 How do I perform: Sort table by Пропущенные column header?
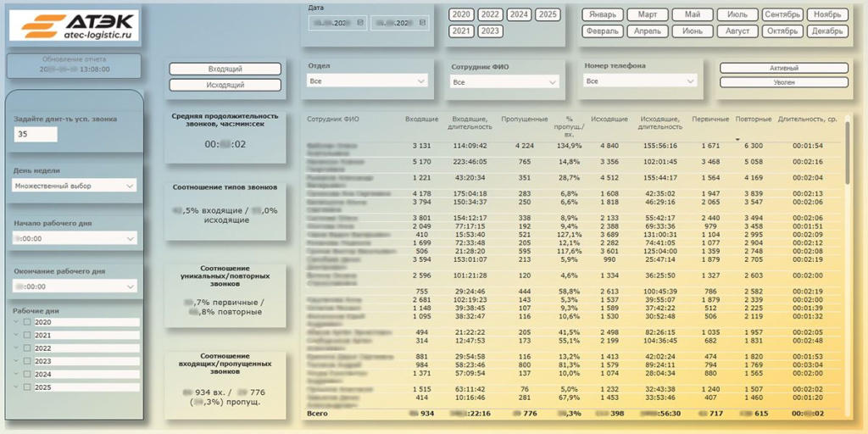(x=524, y=120)
